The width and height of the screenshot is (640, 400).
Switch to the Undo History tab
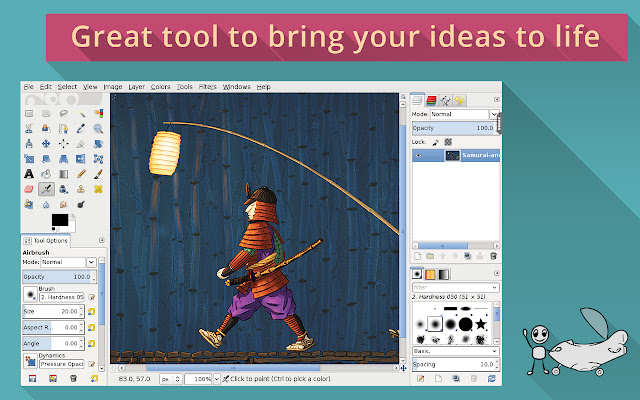coord(460,100)
